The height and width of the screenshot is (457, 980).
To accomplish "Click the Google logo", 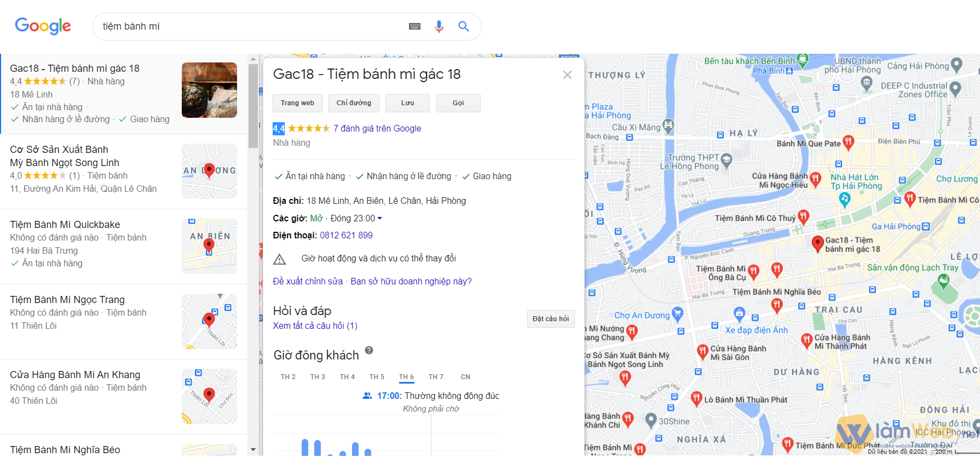I will point(43,26).
